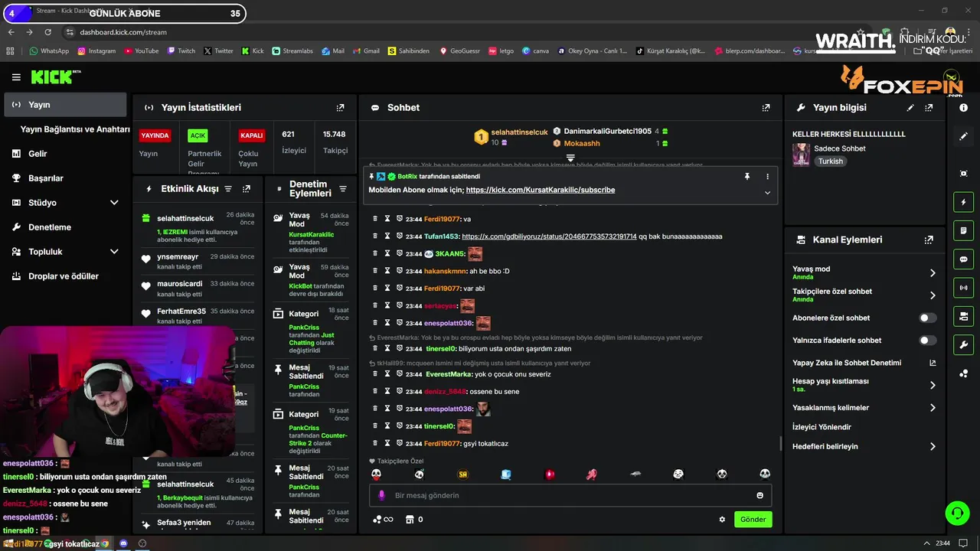Open Droplar ve ödüller in the sidebar

(x=65, y=276)
